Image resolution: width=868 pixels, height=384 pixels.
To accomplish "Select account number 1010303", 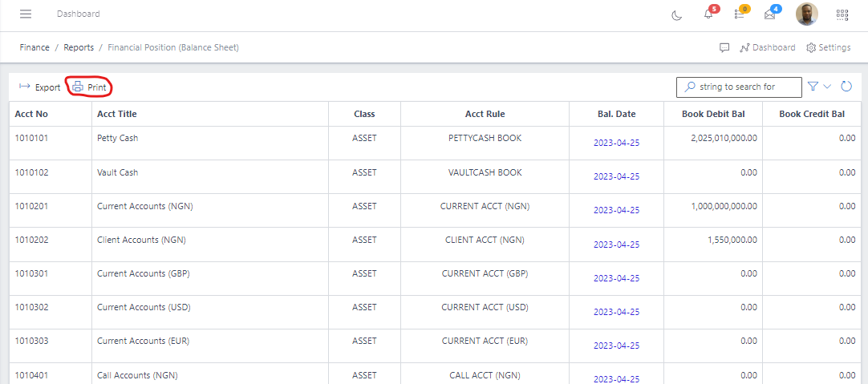I will [31, 341].
